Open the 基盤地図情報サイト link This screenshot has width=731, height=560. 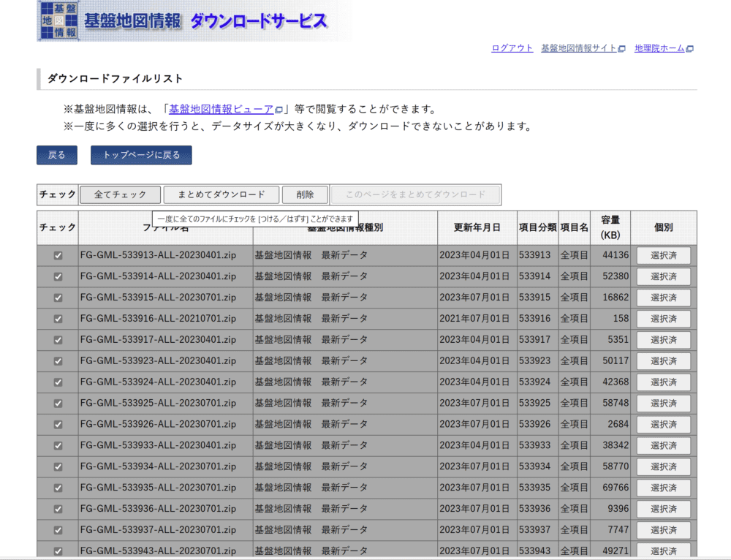click(583, 48)
